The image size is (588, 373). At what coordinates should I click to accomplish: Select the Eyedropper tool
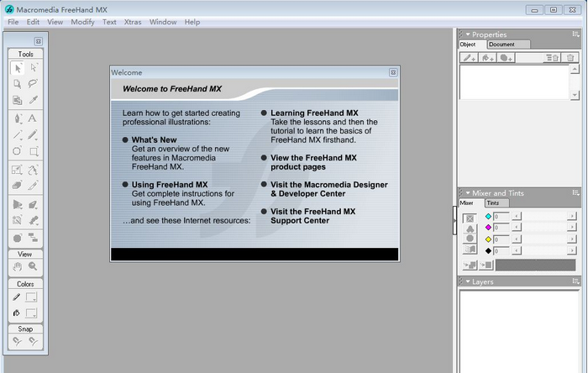pos(34,100)
